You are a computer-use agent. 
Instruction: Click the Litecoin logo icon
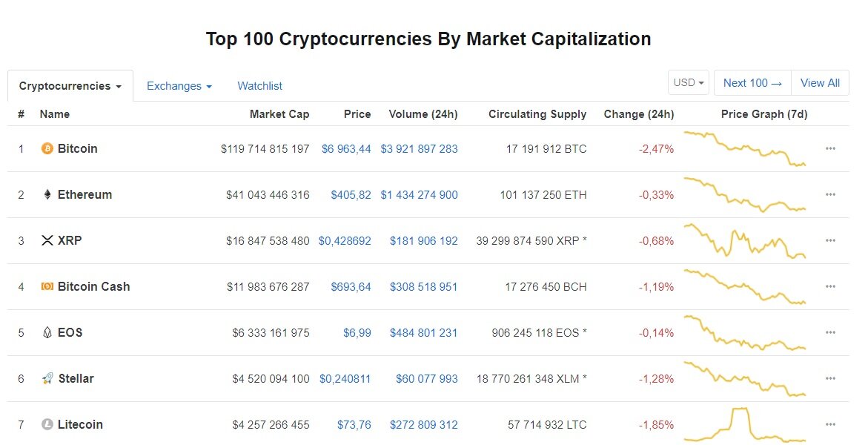47,425
